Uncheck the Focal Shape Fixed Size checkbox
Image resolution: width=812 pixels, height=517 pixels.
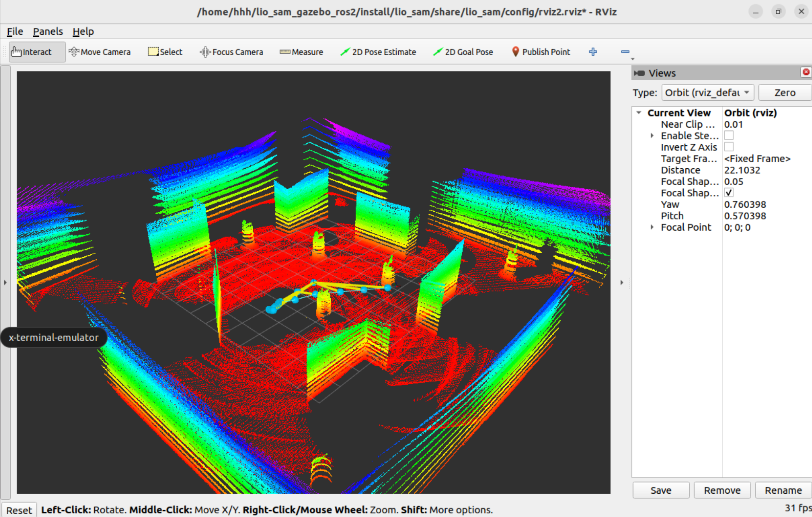[x=729, y=193]
